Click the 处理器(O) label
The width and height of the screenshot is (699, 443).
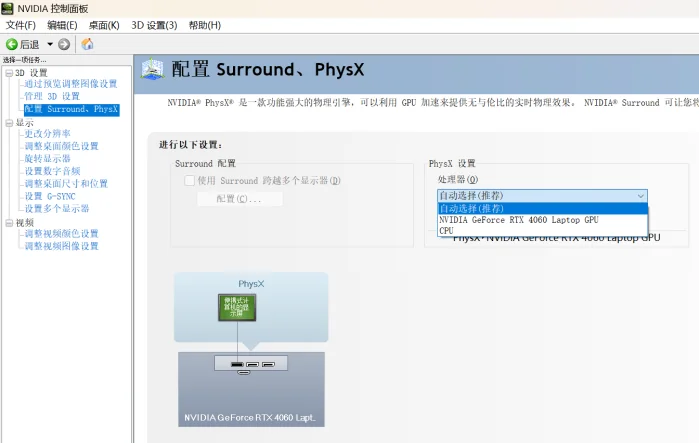tap(458, 180)
